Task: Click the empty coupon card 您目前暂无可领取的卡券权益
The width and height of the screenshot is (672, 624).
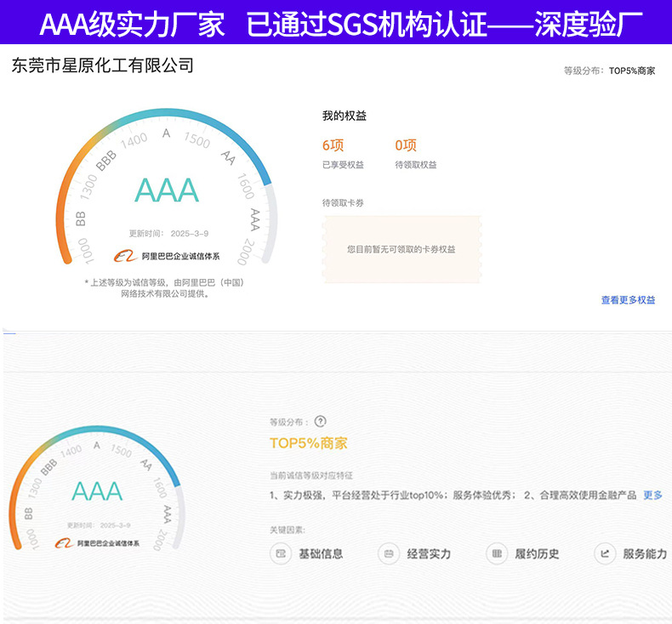Action: [401, 249]
